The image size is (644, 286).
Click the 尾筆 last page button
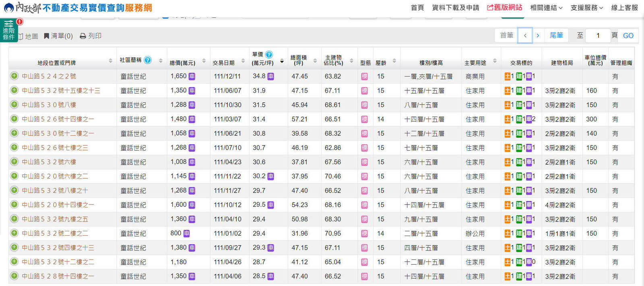point(556,35)
